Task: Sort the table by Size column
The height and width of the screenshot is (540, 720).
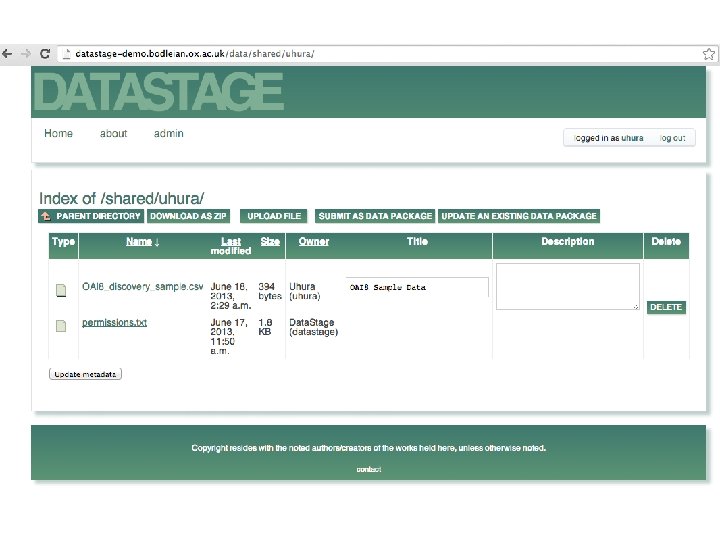Action: [270, 242]
